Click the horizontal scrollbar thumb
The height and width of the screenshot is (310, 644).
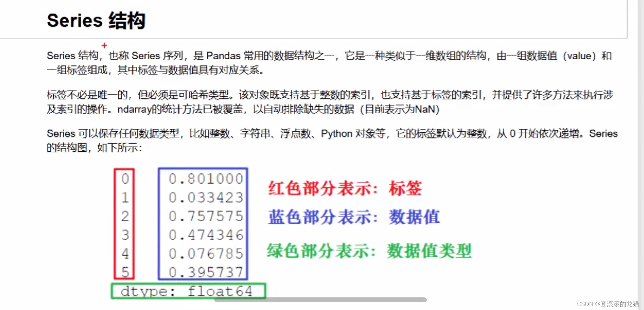point(320,300)
